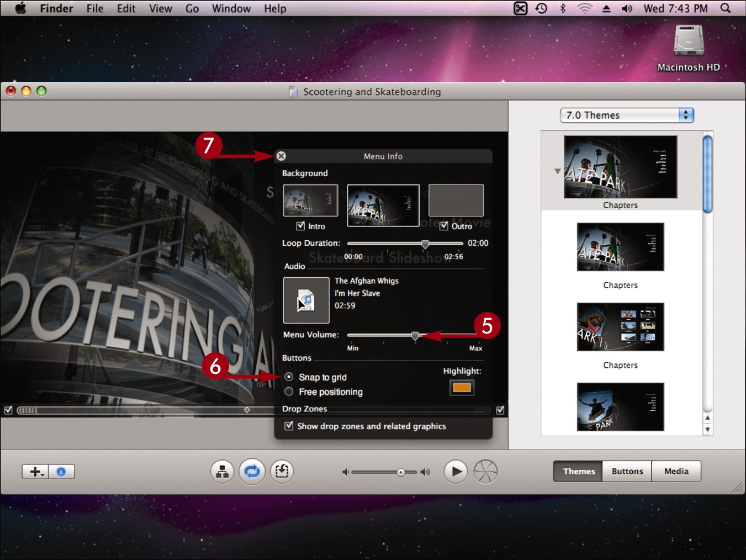Open the Highlight color swatch

click(462, 388)
